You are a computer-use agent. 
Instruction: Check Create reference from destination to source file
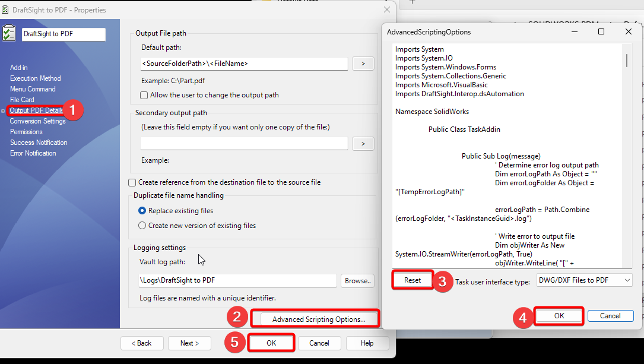pyautogui.click(x=132, y=182)
